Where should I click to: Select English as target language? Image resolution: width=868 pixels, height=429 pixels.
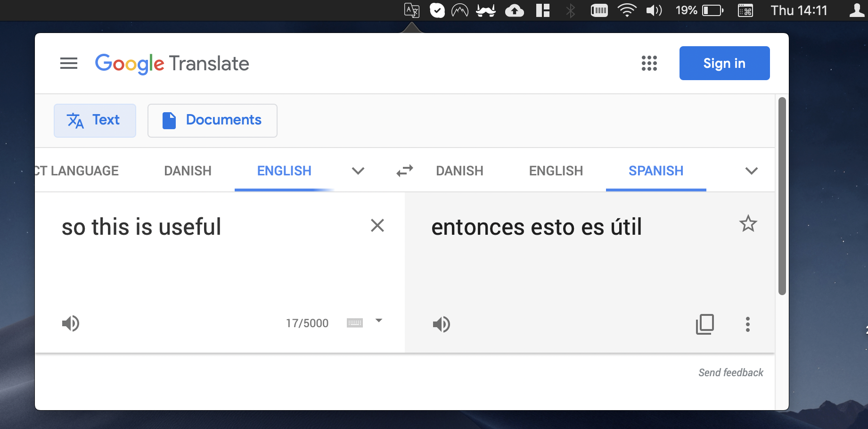coord(556,171)
